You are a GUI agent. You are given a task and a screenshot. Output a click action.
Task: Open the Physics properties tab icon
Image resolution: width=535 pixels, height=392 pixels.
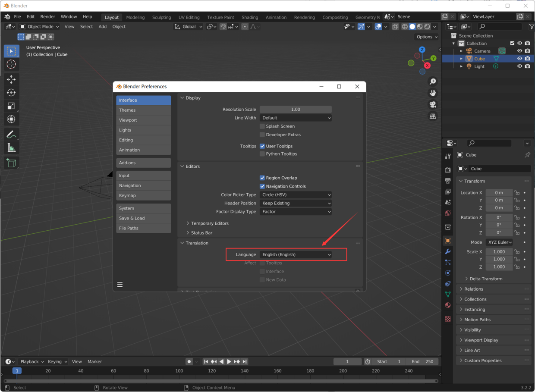click(x=448, y=273)
